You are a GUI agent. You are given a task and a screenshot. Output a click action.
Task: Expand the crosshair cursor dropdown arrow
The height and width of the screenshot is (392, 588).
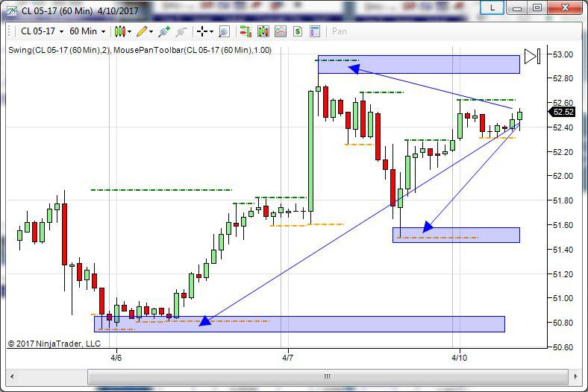pyautogui.click(x=211, y=32)
